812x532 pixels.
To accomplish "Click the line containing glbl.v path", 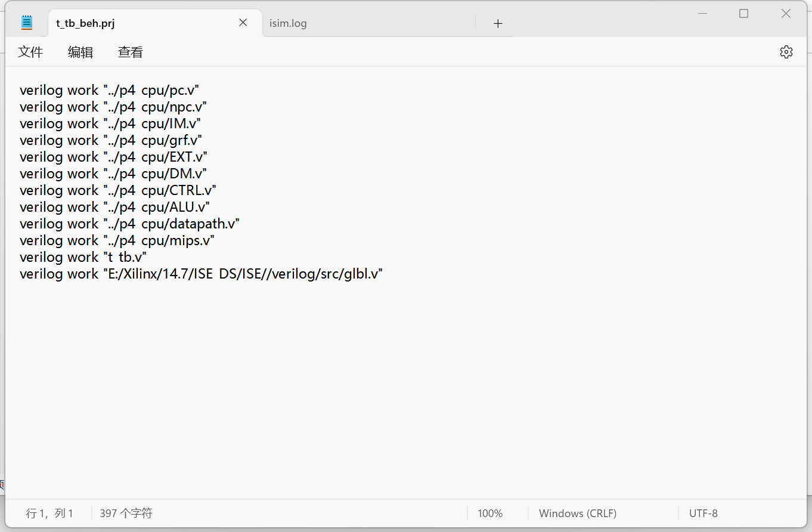I will [x=201, y=274].
